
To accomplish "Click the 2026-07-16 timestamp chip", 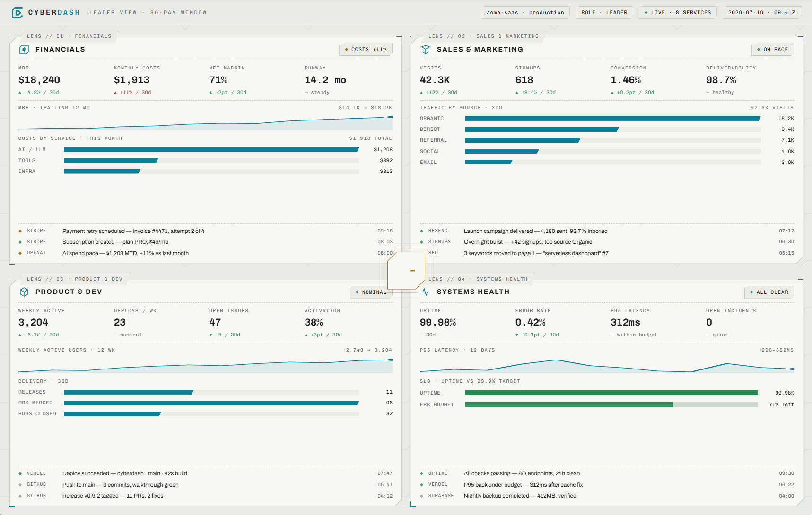I will tap(761, 13).
